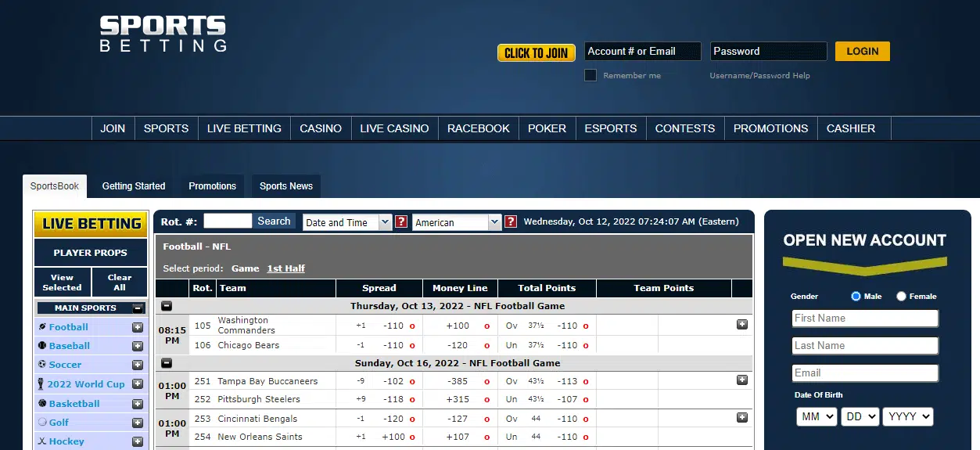Open the YYYY birth year dropdown
Viewport: 980px width, 450px height.
point(908,416)
